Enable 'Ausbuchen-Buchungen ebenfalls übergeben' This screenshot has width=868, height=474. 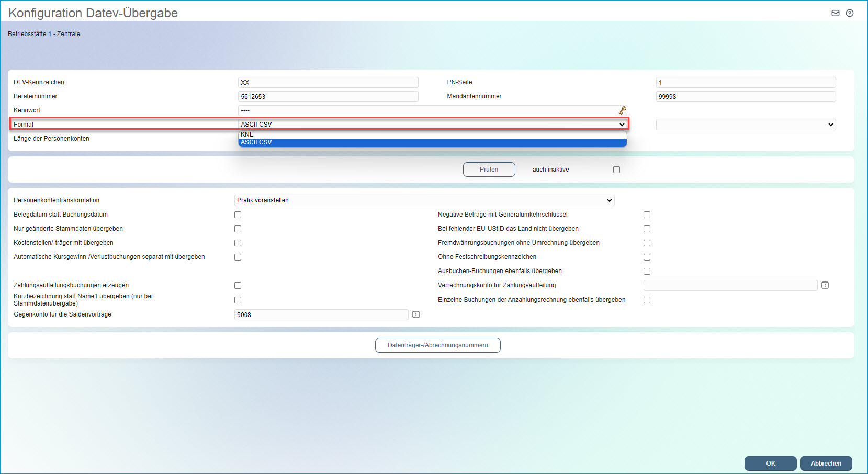click(x=647, y=271)
